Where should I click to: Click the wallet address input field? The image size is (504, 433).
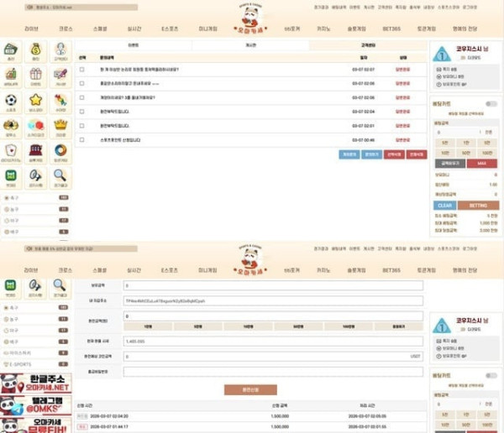[273, 301]
